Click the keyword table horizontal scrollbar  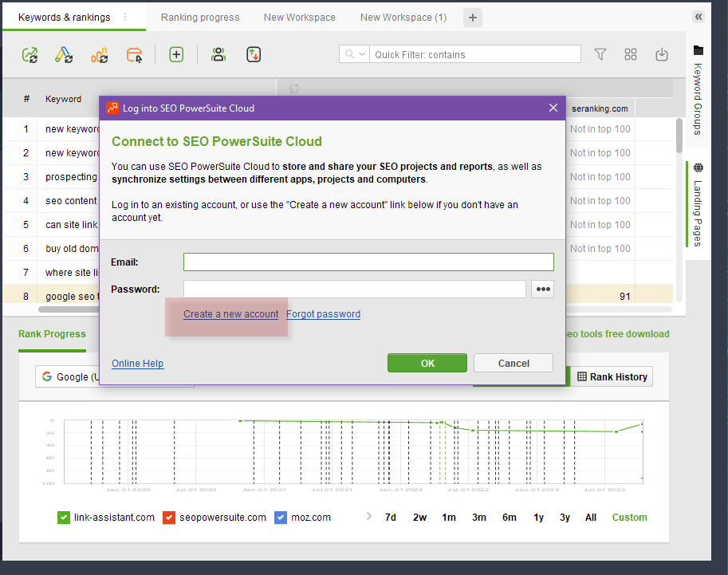69,309
